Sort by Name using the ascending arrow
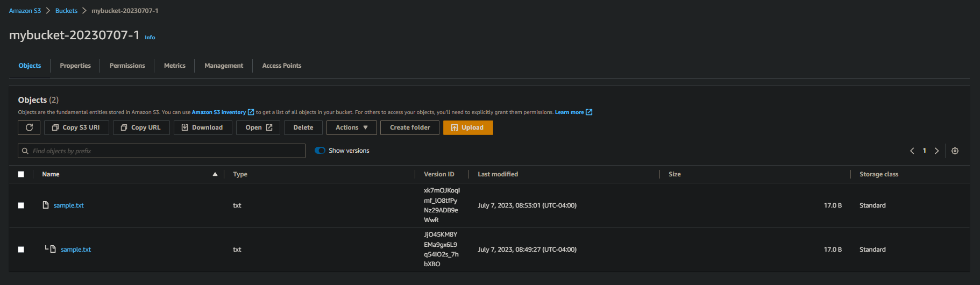This screenshot has height=285, width=980. [x=215, y=174]
